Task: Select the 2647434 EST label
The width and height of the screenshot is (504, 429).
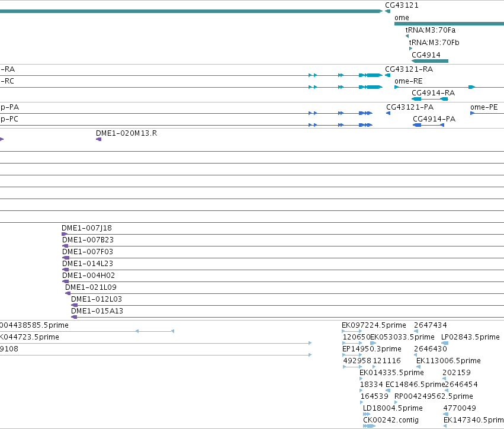Action: 431,325
